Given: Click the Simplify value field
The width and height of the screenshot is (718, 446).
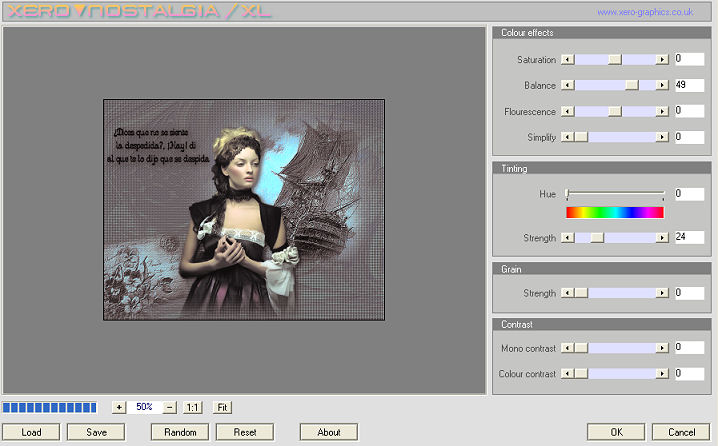Looking at the screenshot, I should [689, 137].
